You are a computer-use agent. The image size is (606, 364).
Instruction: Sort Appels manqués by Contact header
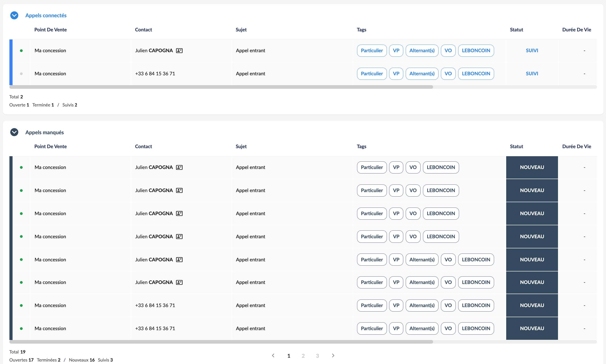[144, 146]
